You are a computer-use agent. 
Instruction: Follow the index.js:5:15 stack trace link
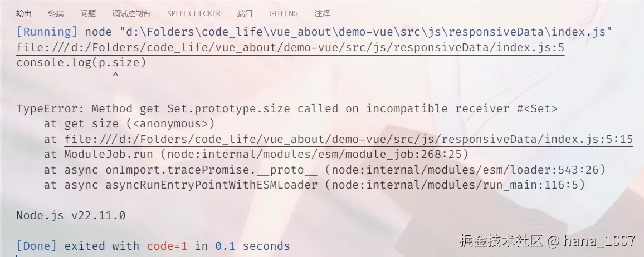pyautogui.click(x=349, y=139)
